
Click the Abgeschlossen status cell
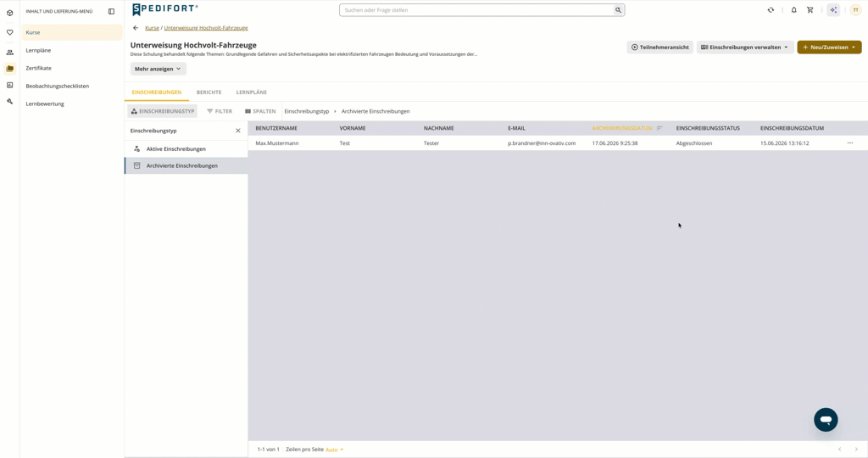pyautogui.click(x=693, y=142)
